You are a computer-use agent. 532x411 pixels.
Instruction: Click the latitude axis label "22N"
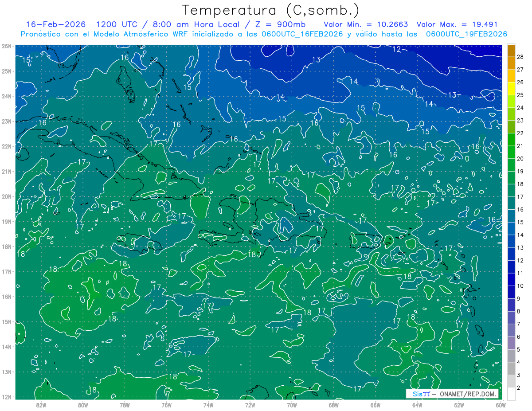(7, 146)
